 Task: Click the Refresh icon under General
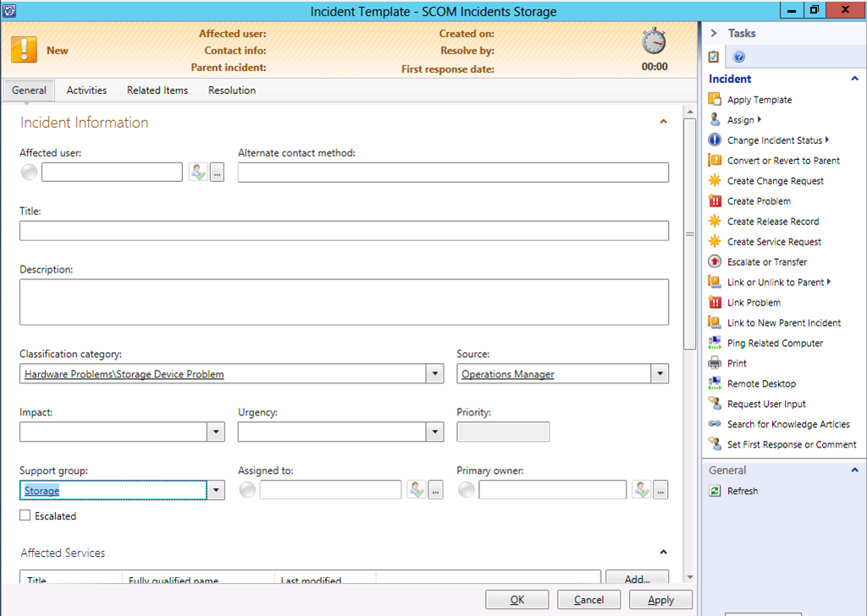[x=715, y=492]
